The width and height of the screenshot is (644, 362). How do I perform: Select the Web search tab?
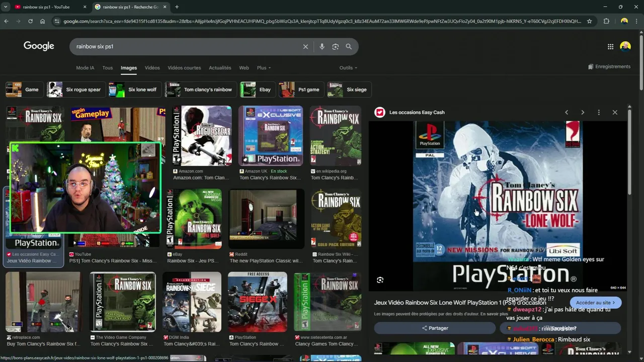coord(244,68)
